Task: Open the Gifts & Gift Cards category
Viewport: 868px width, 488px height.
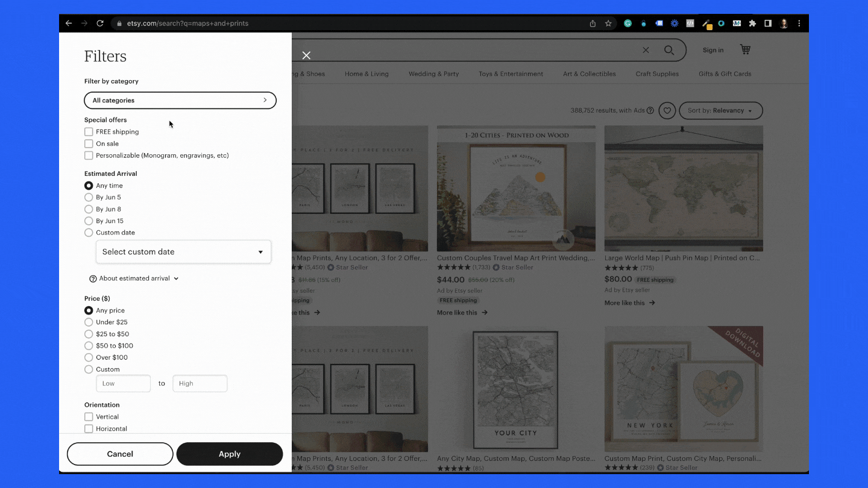Action: click(725, 74)
